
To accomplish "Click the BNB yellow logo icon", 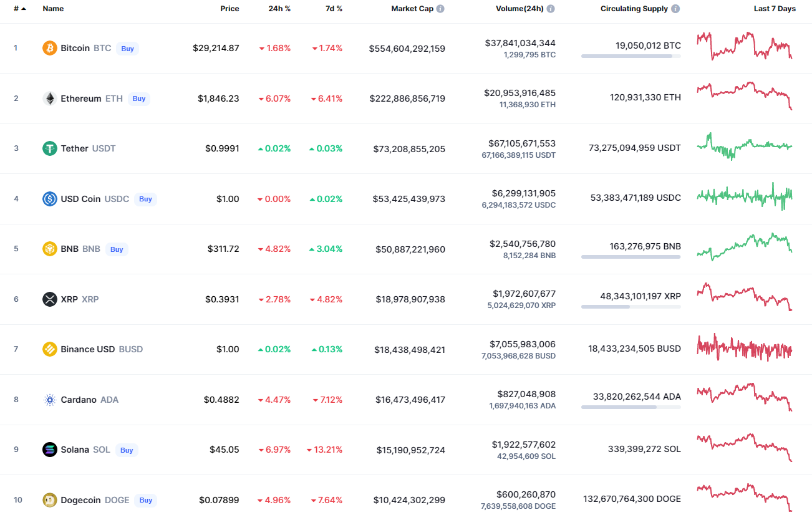I will tap(49, 249).
